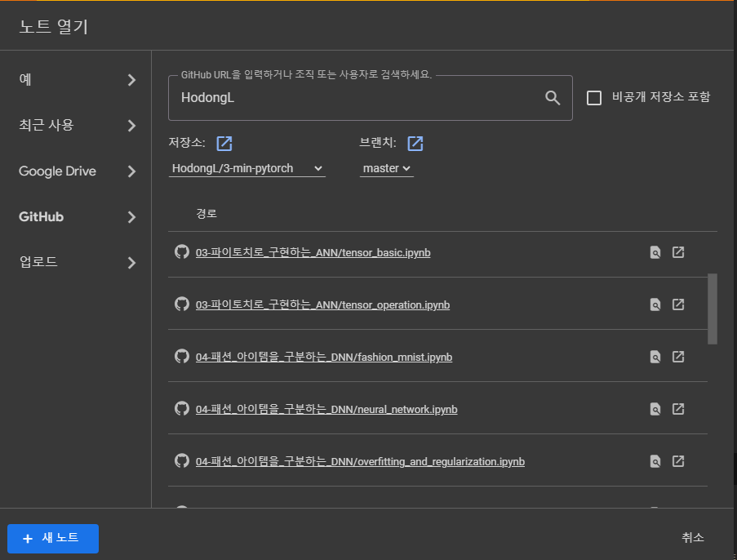Click GitHub logo beside fashion_mnist.ipynb
The width and height of the screenshot is (737, 560).
[x=182, y=357]
